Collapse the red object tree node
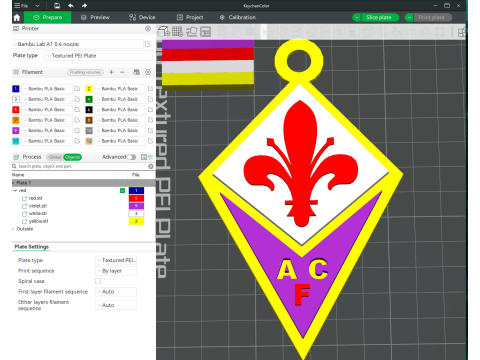The width and height of the screenshot is (480, 360). coord(15,191)
